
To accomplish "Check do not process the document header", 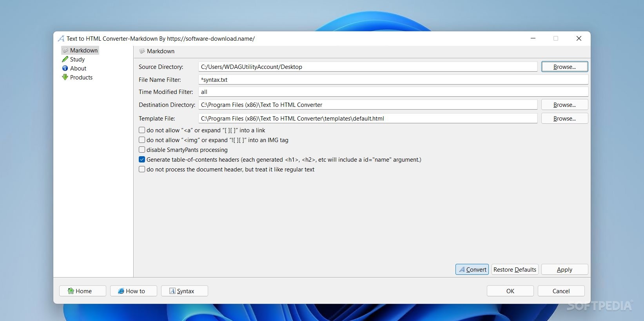I will click(x=142, y=169).
